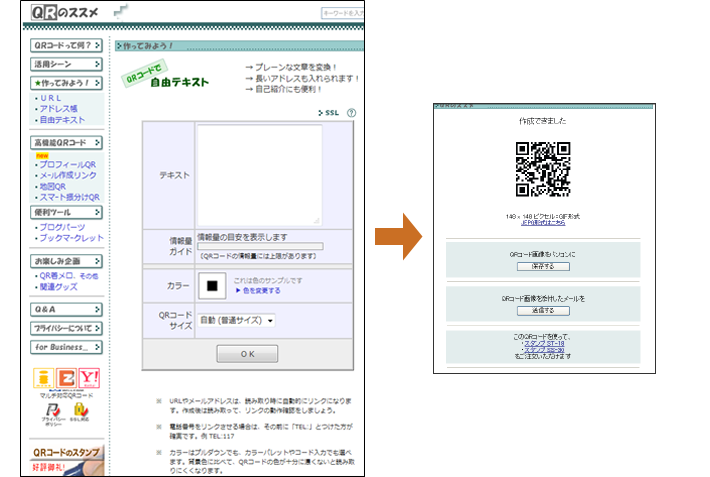Open the プロフィールQR sidebar link
The image size is (710, 477).
[x=67, y=164]
